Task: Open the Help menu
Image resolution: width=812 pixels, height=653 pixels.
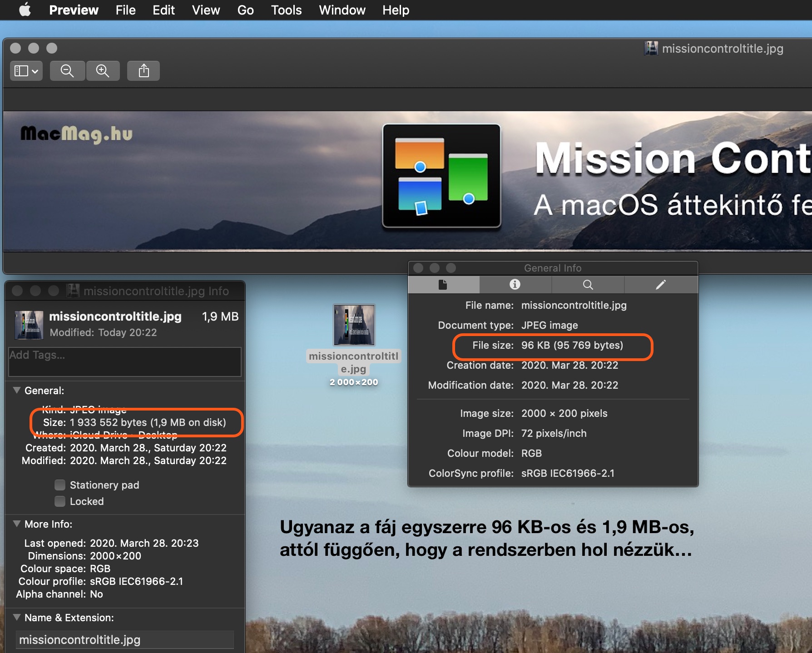Action: click(x=396, y=10)
